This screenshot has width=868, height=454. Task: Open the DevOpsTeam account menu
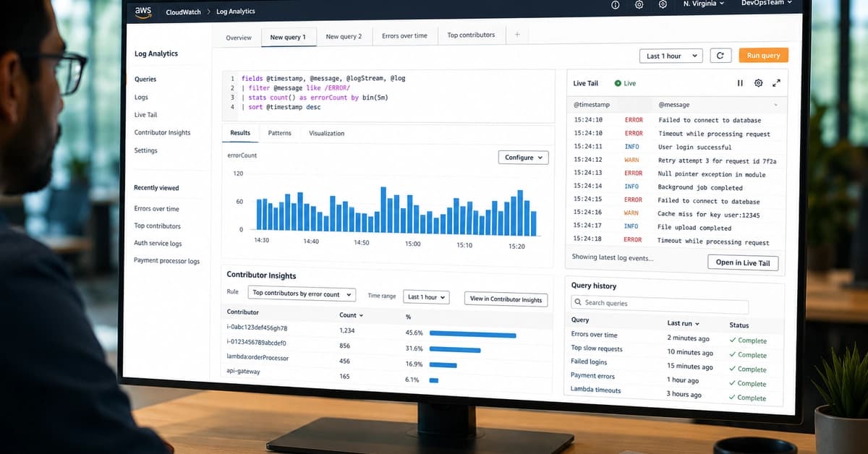click(767, 3)
